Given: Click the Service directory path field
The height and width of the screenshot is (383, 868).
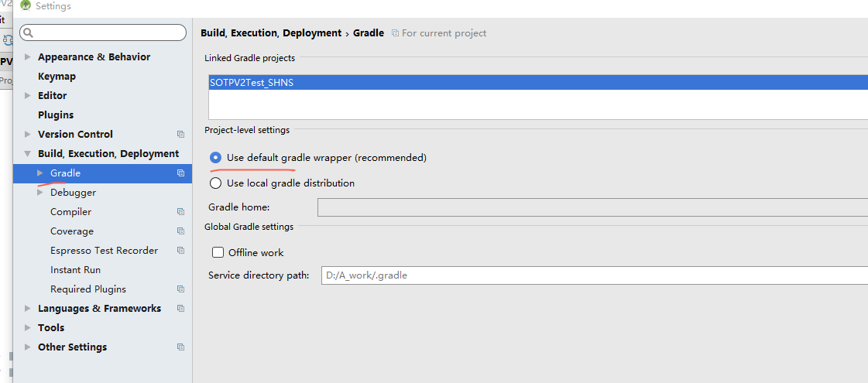Looking at the screenshot, I should click(595, 275).
